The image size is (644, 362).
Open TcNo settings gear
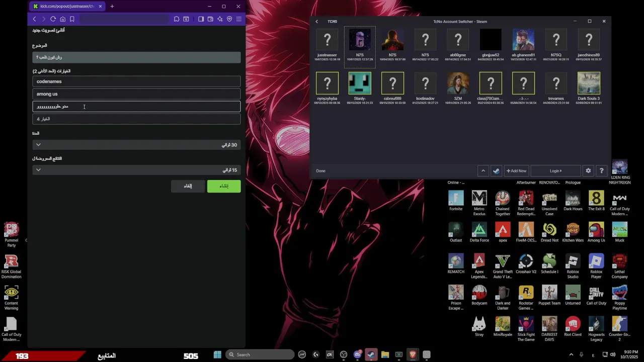[588, 171]
